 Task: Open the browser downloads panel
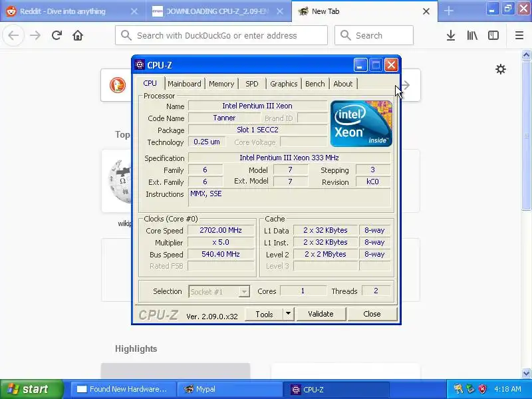point(451,35)
